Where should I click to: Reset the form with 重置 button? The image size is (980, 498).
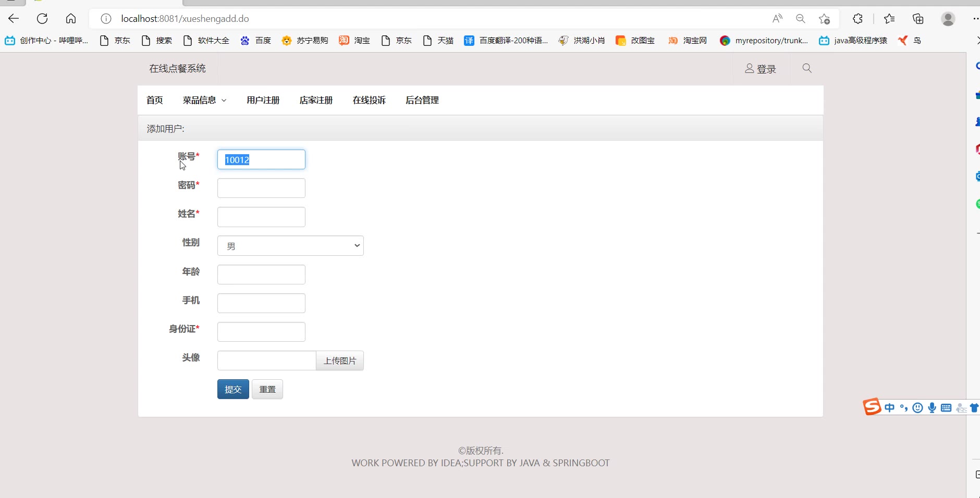[267, 389]
